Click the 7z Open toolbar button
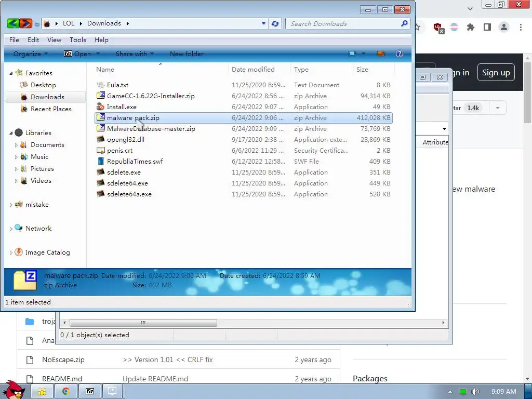532x399 pixels. click(x=78, y=54)
